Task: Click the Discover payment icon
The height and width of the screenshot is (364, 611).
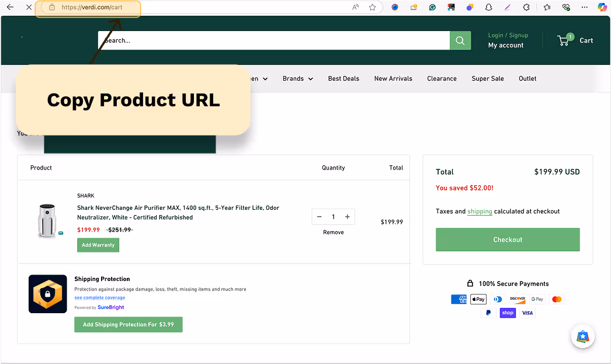Action: click(518, 299)
